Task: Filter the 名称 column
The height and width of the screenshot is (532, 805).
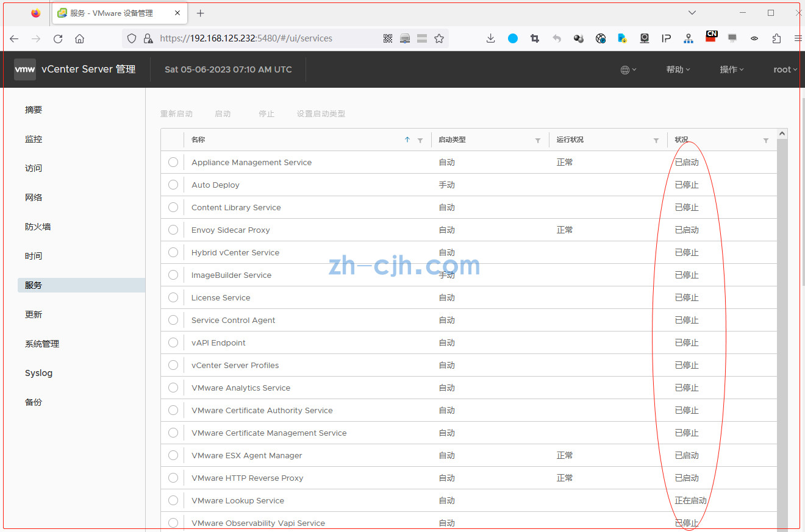Action: [x=420, y=140]
